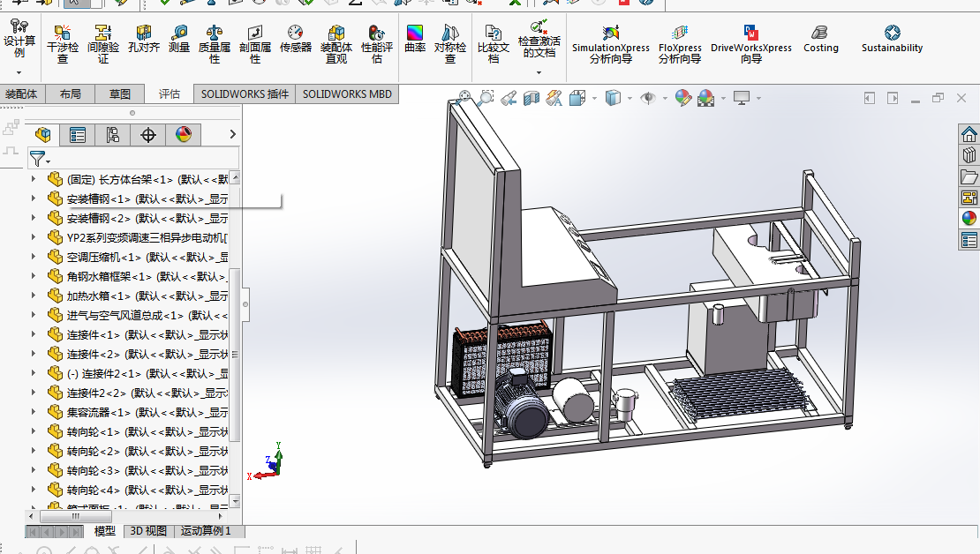Open the Costing tool
The image size is (980, 554).
point(820,39)
